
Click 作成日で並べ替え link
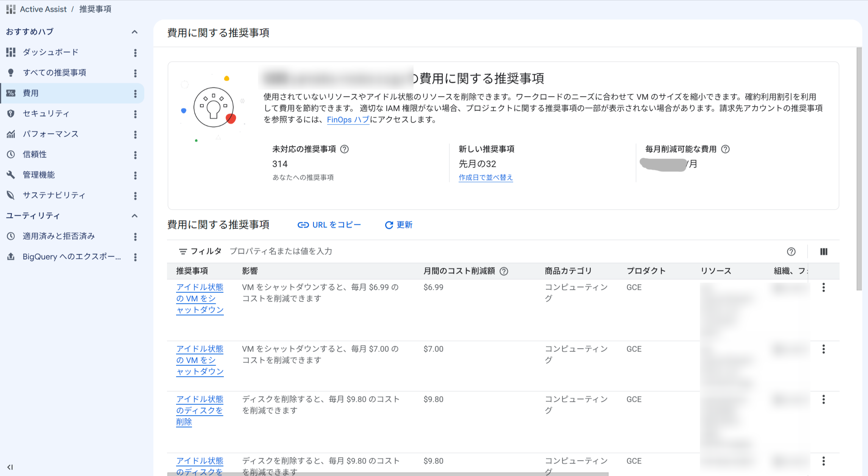coord(486,177)
